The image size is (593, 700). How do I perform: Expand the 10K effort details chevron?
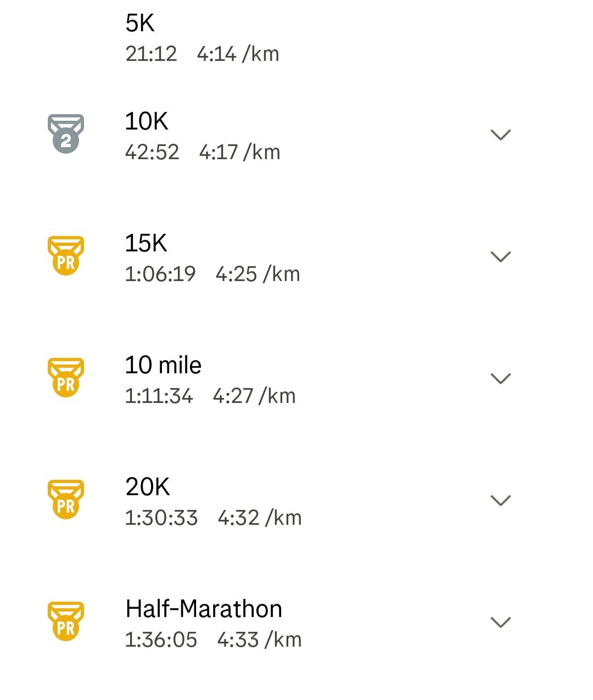pyautogui.click(x=500, y=135)
